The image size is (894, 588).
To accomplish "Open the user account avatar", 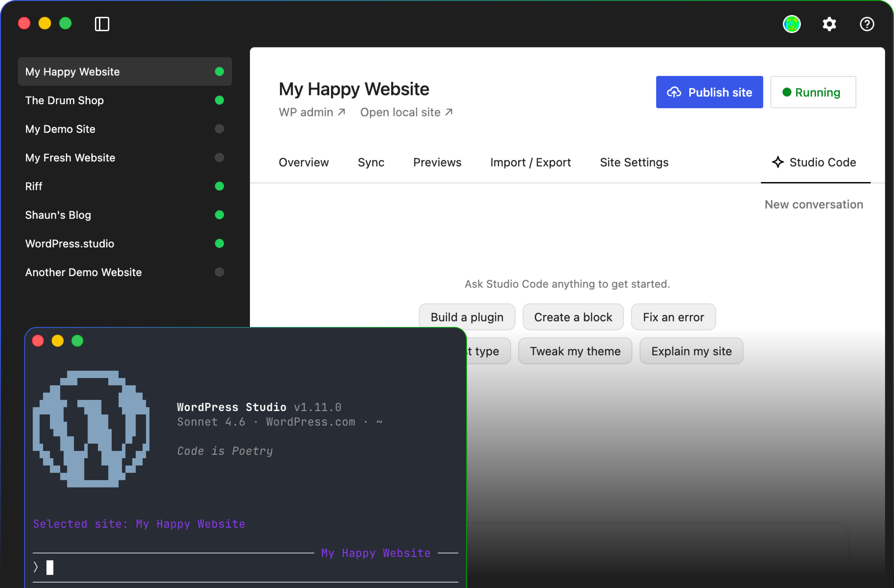I will pyautogui.click(x=792, y=24).
